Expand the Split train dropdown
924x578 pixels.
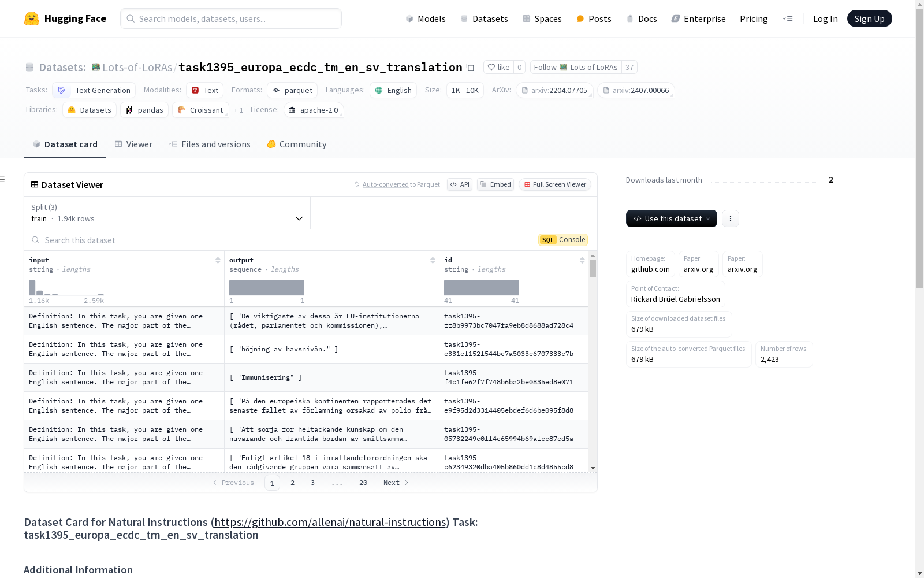pos(167,213)
